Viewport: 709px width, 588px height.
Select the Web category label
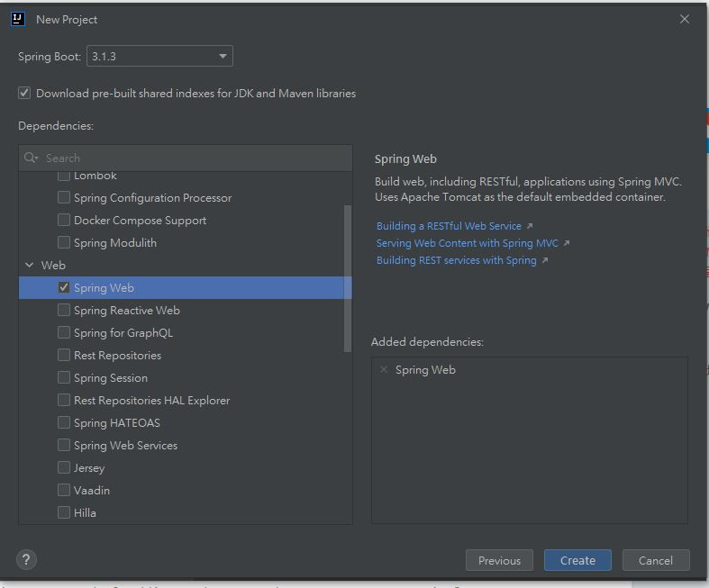tap(53, 266)
